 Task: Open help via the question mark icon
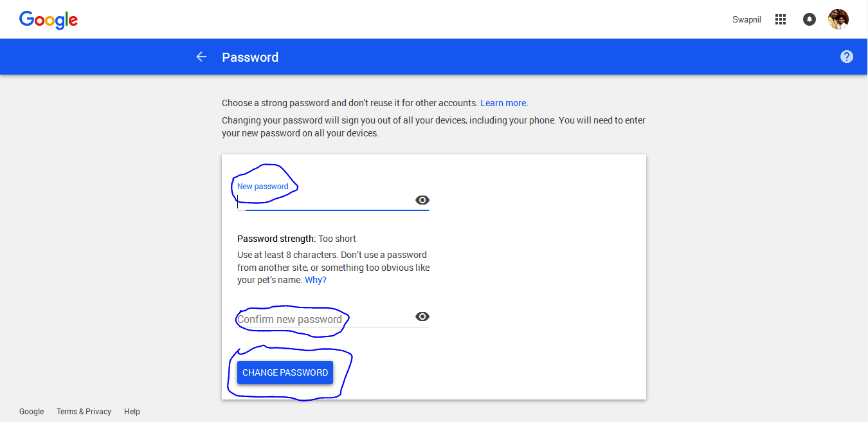[847, 57]
